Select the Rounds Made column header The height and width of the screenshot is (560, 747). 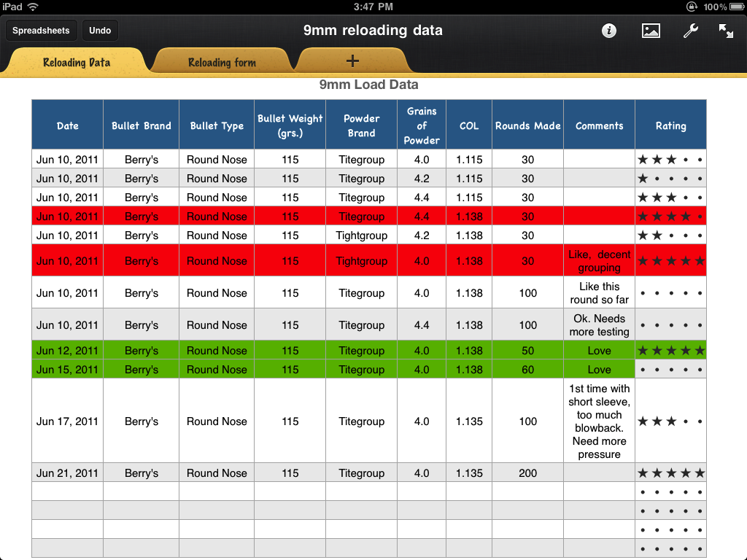tap(528, 125)
